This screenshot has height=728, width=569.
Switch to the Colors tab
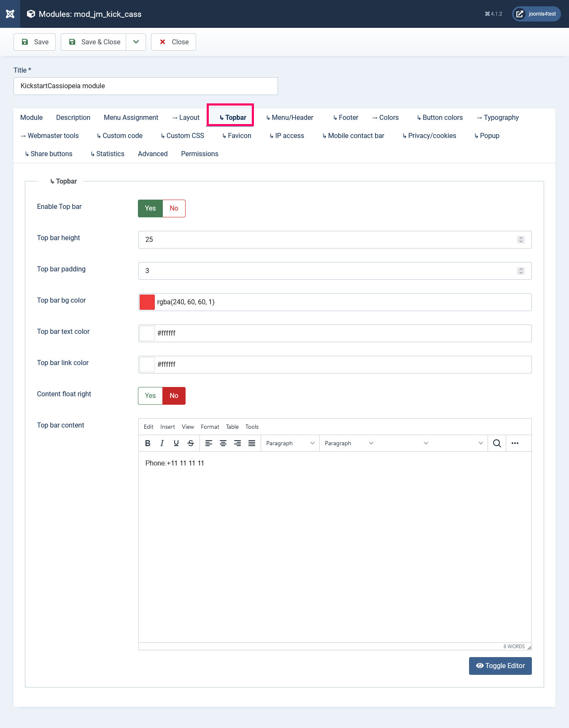click(x=385, y=118)
